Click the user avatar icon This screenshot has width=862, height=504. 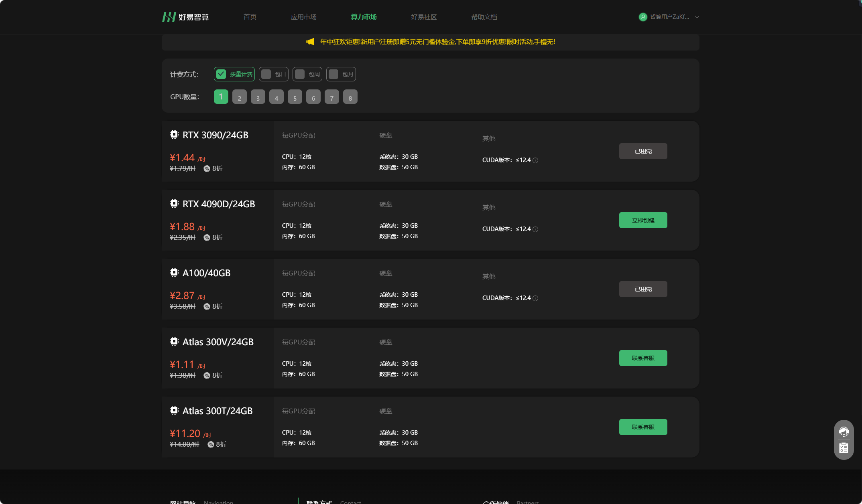643,17
